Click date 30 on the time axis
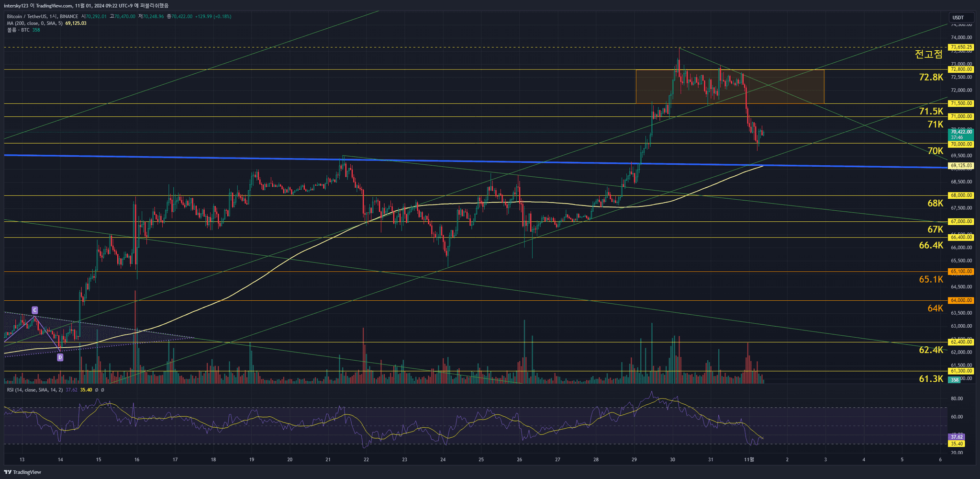980x479 pixels. (672, 460)
